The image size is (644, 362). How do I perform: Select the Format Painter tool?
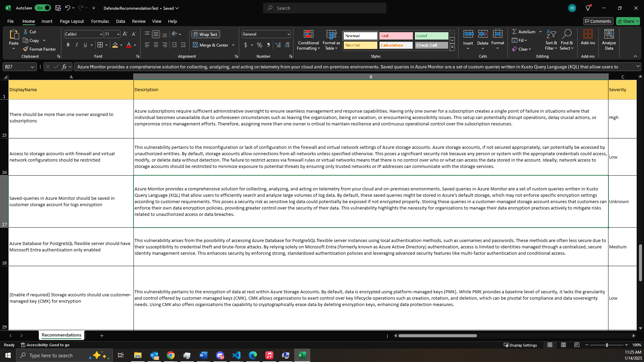tap(39, 49)
